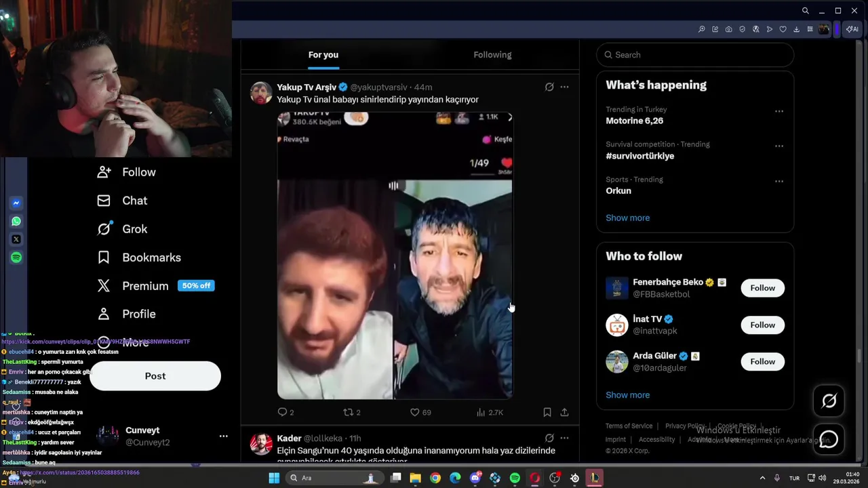This screenshot has height=488, width=868.
Task: Click Grok icon on Yakup Tv Arşiv post
Action: coord(549,87)
